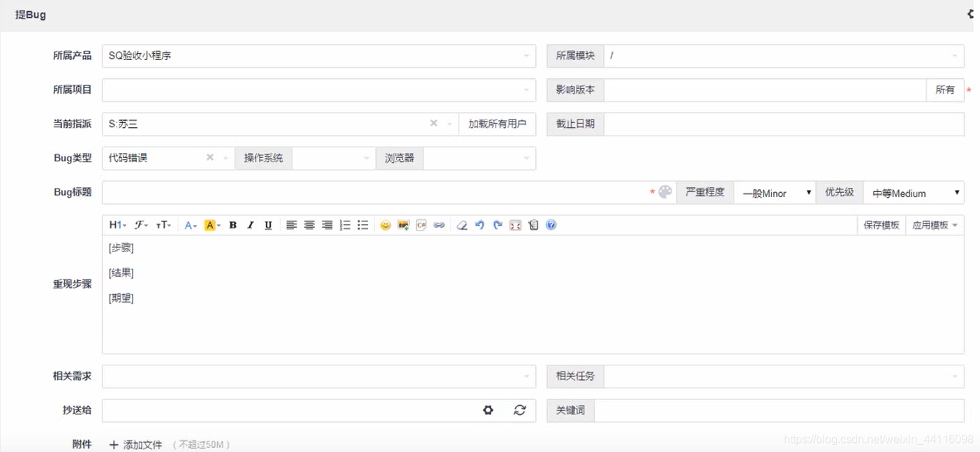Toggle underline formatting

click(x=268, y=225)
